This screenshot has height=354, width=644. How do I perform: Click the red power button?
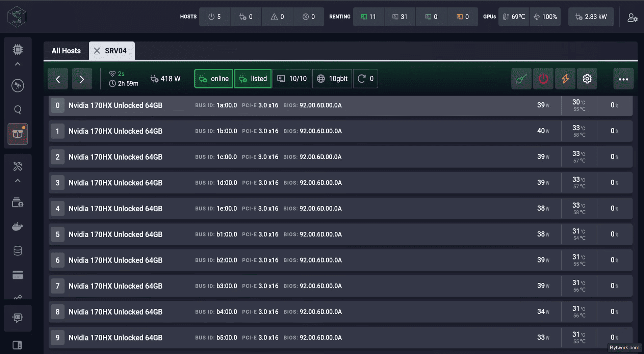point(543,79)
